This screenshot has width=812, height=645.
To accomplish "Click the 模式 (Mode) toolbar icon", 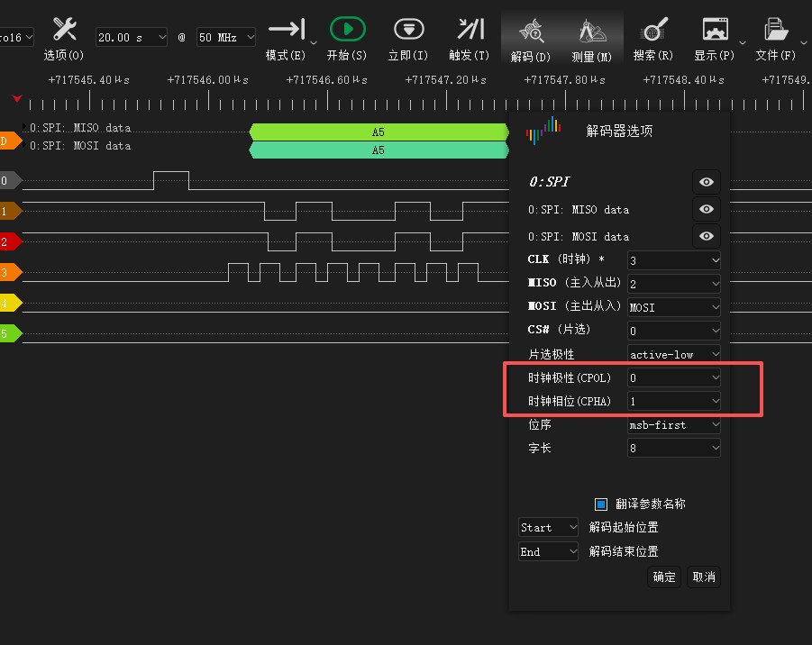I will pos(287,30).
